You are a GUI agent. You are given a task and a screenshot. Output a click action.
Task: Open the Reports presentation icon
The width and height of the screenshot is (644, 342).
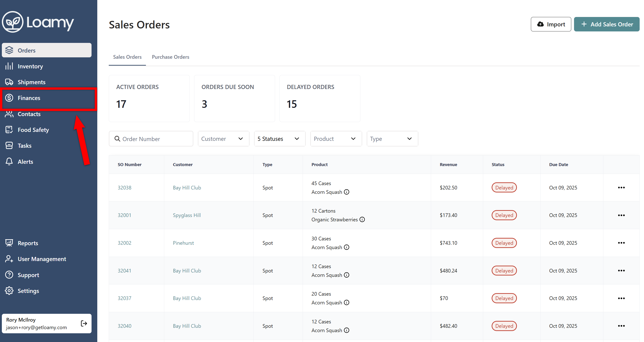[x=9, y=243]
